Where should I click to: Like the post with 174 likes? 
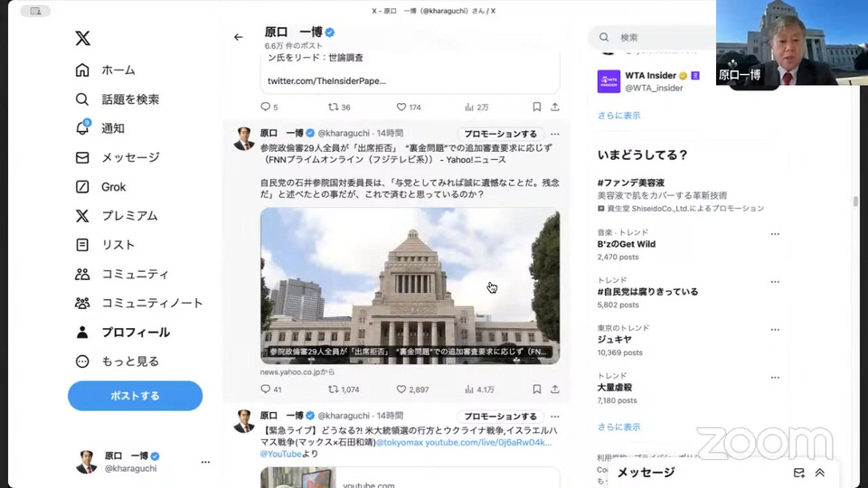point(409,107)
